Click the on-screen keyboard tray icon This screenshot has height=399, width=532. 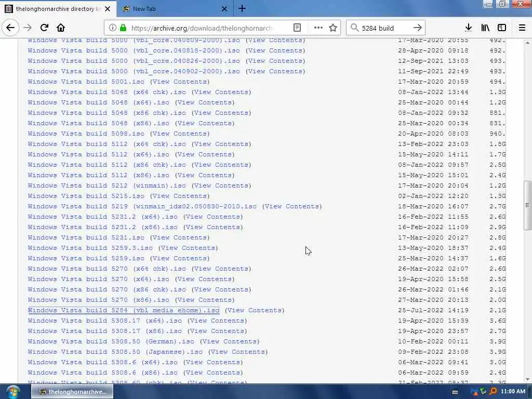[x=455, y=392]
